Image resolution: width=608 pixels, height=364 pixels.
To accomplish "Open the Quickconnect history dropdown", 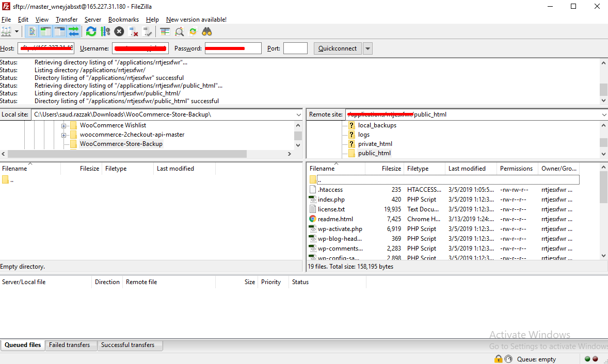I will [367, 48].
